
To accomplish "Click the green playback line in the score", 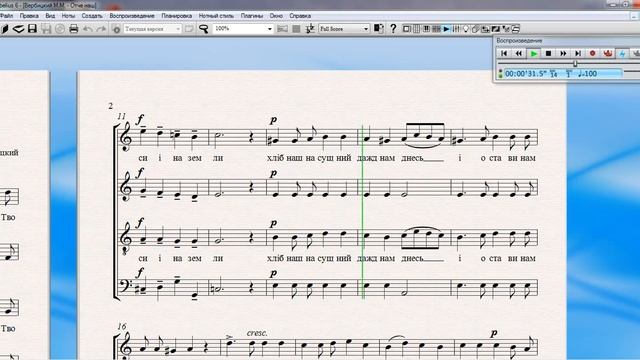I will click(362, 212).
